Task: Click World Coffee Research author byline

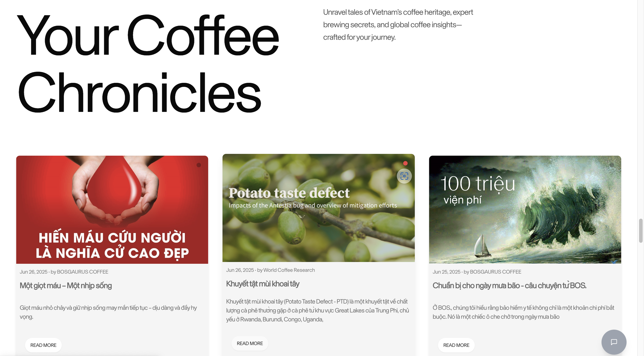Action: click(x=289, y=270)
